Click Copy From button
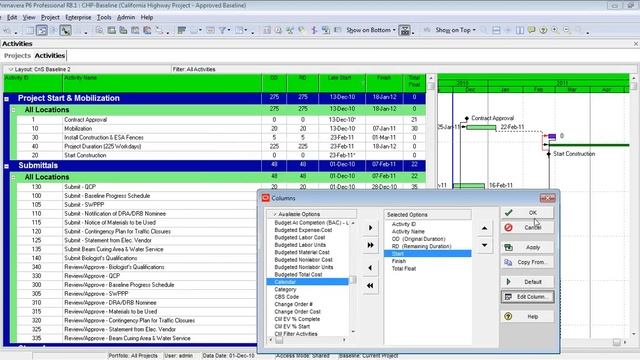Viewport: 640px width, 360px height. coord(527,262)
